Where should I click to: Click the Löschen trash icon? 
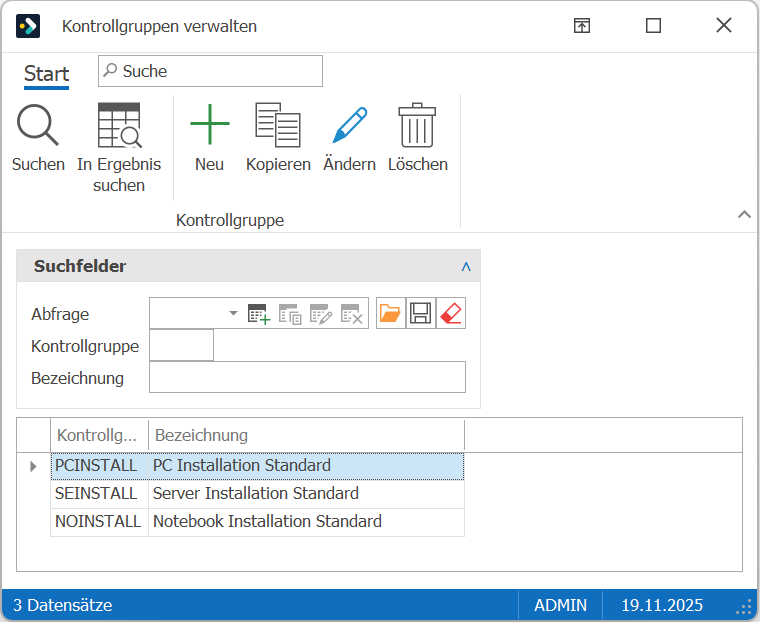pos(417,125)
